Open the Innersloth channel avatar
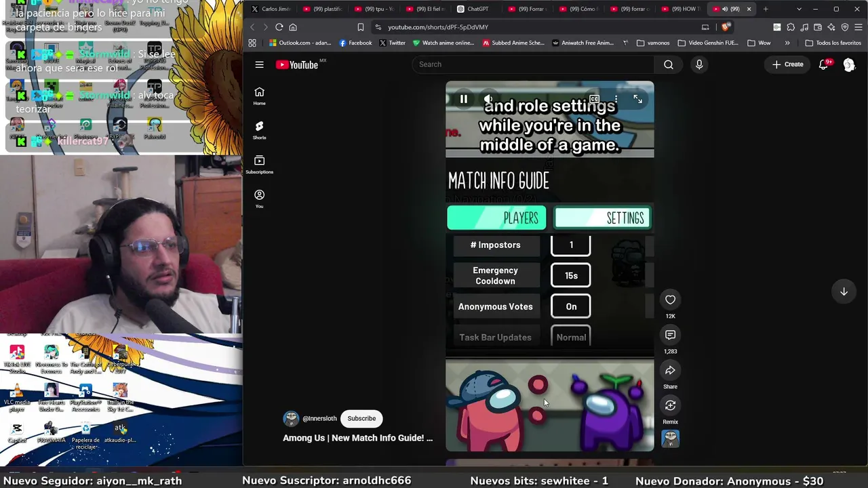 tap(291, 418)
